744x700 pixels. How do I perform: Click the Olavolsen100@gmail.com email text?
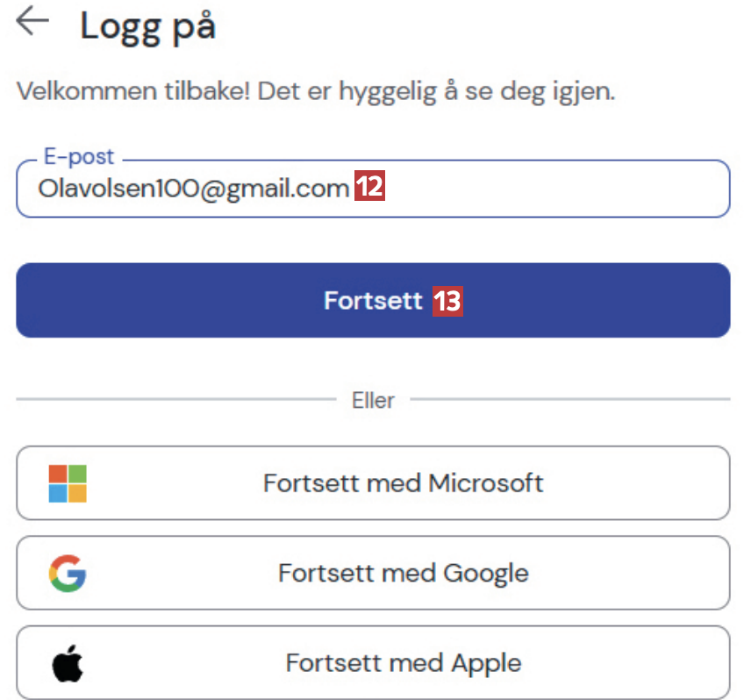(193, 189)
